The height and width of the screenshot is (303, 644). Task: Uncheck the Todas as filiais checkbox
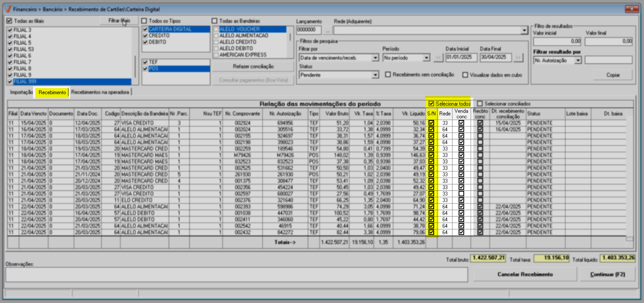pyautogui.click(x=9, y=21)
